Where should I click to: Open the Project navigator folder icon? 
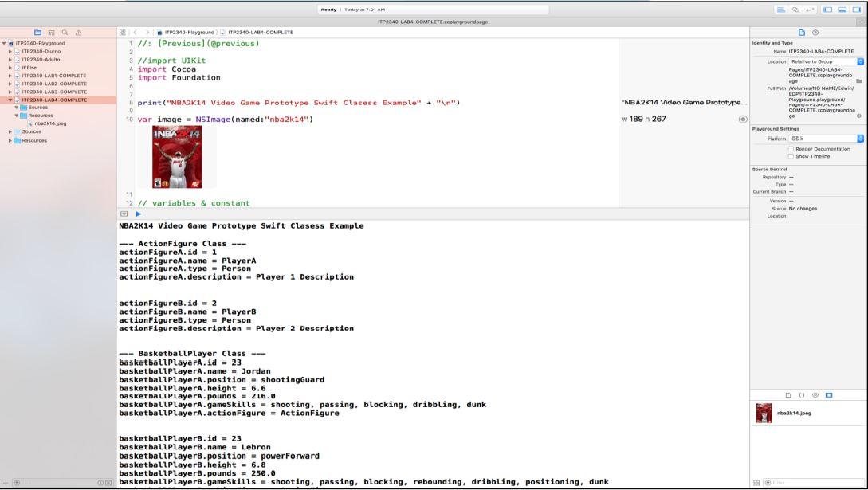tap(37, 33)
